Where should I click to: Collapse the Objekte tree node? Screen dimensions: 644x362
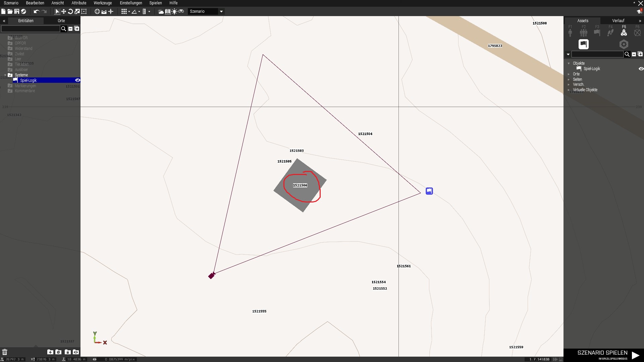[x=569, y=63]
